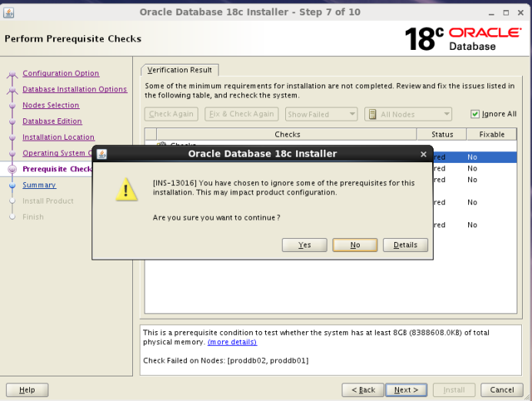Click the Summary step bullet icon

pyautogui.click(x=12, y=185)
